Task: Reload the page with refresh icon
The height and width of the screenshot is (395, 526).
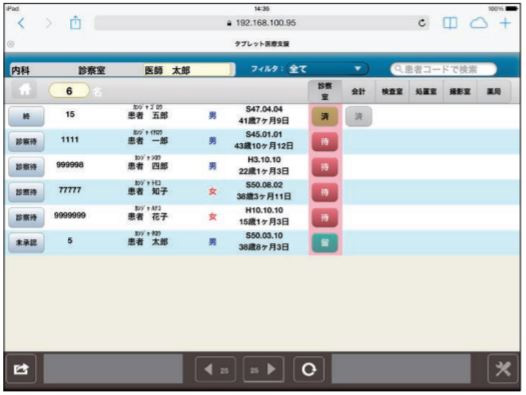Action: pyautogui.click(x=422, y=23)
